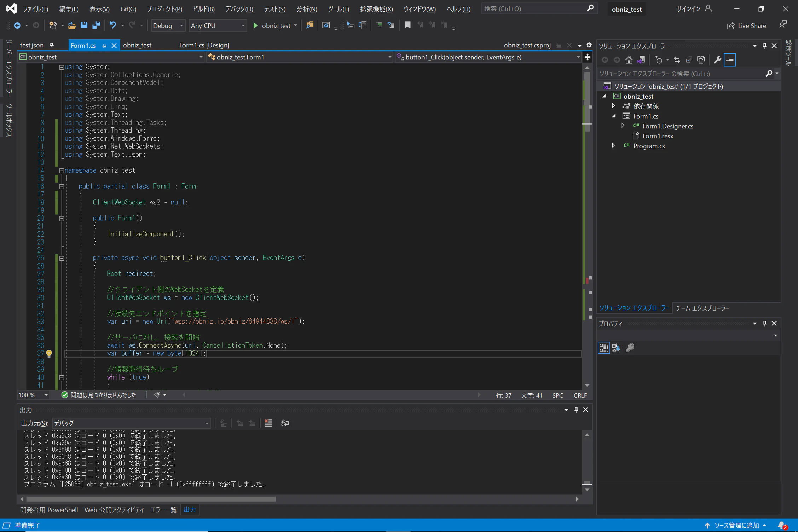The width and height of the screenshot is (798, 532).
Task: Toggle auto-hide pin on Solution Explorer
Action: pyautogui.click(x=765, y=46)
